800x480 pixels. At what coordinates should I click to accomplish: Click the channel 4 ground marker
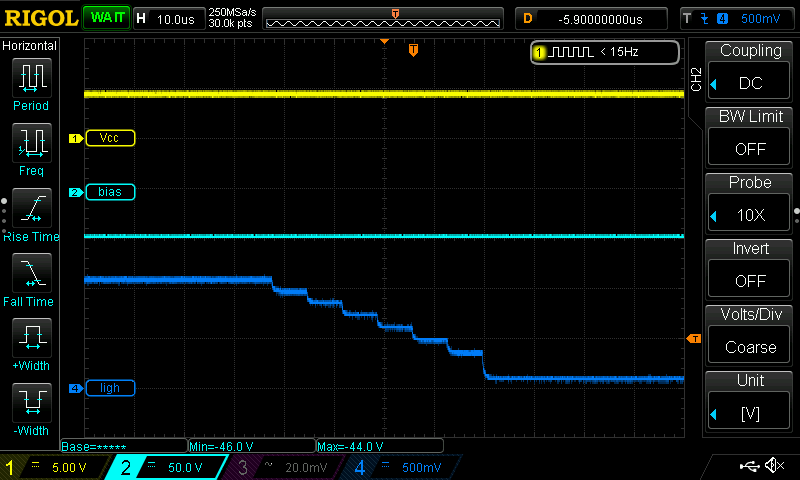point(76,388)
